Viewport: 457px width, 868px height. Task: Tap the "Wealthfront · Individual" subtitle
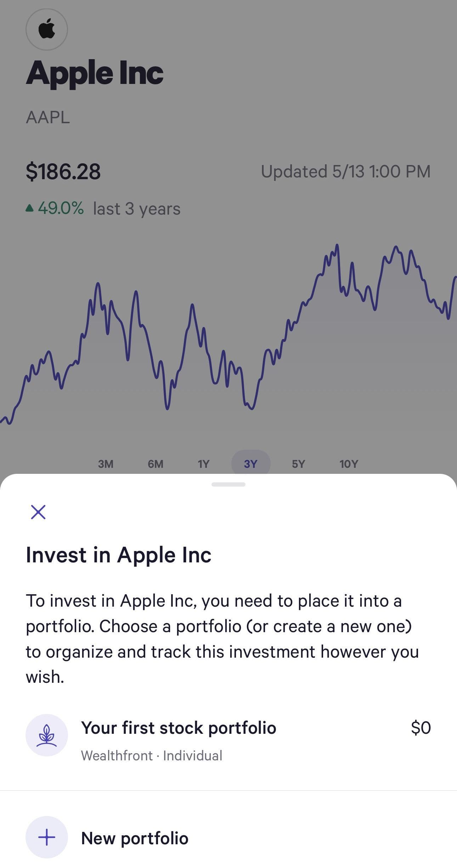point(152,755)
